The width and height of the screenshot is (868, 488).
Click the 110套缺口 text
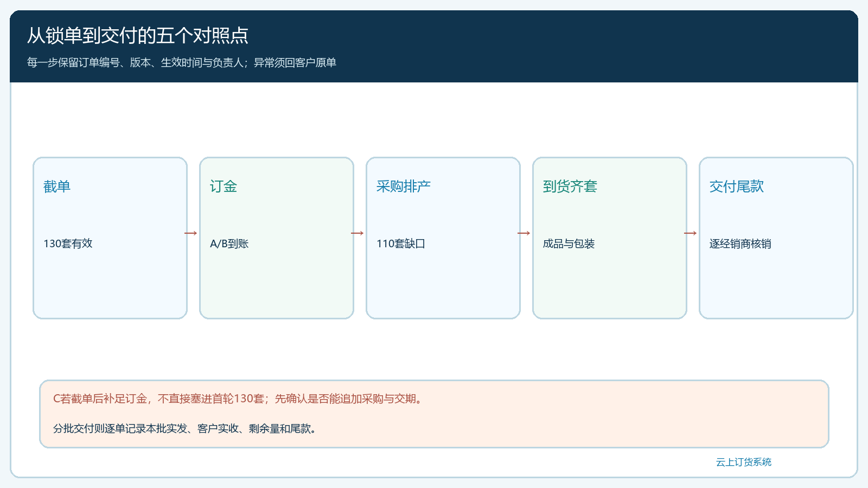pyautogui.click(x=401, y=244)
